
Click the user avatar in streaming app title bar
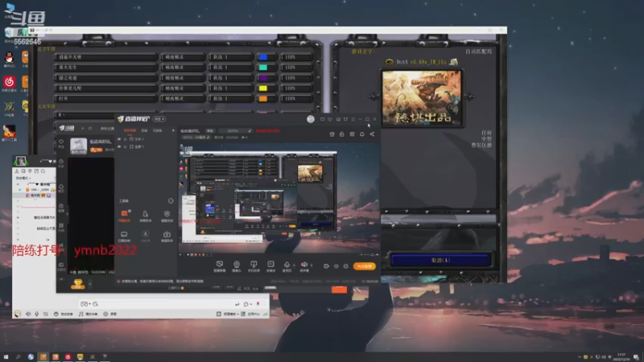(311, 119)
